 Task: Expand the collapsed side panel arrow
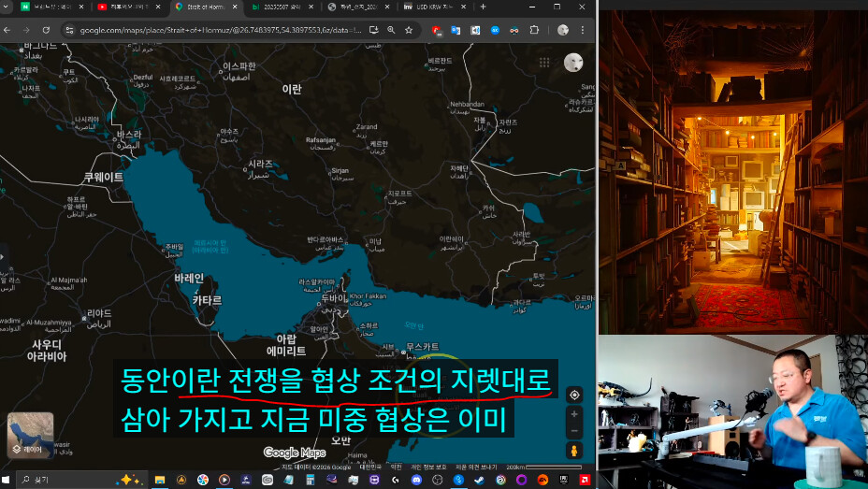2,257
